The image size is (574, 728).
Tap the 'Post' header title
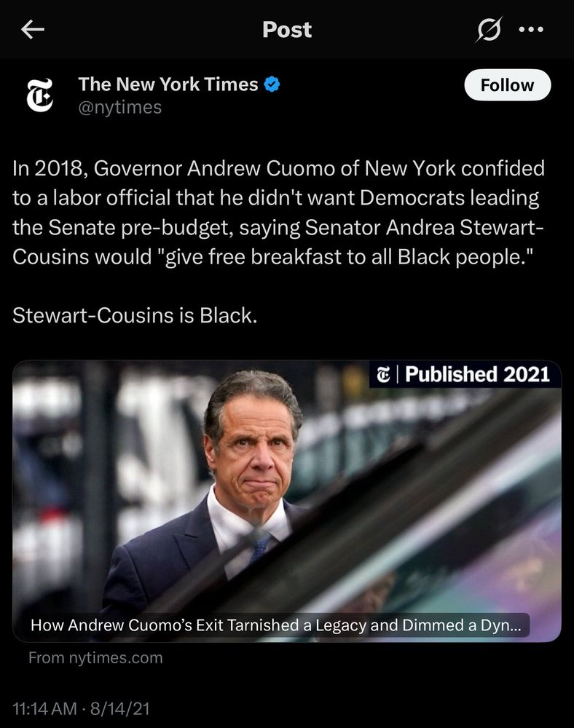286,30
